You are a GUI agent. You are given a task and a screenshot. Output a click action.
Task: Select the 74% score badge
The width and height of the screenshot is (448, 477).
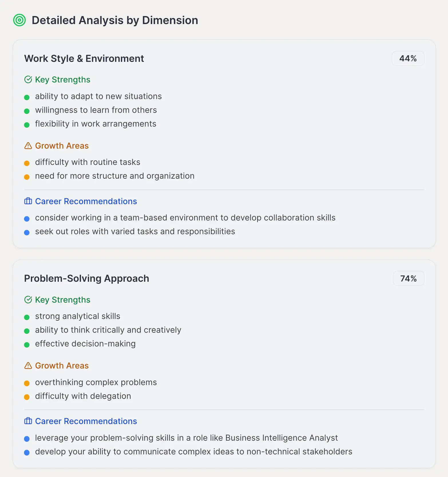(x=408, y=279)
